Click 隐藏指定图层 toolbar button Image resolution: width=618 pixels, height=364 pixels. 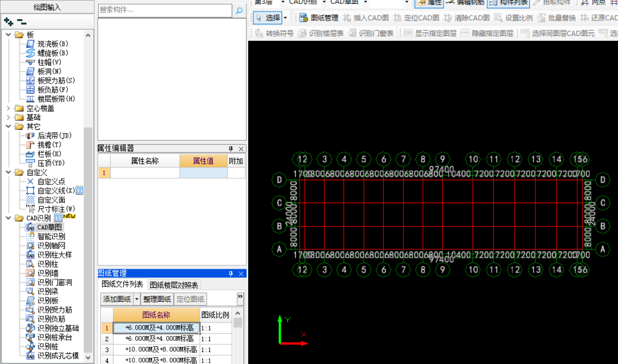pyautogui.click(x=487, y=33)
